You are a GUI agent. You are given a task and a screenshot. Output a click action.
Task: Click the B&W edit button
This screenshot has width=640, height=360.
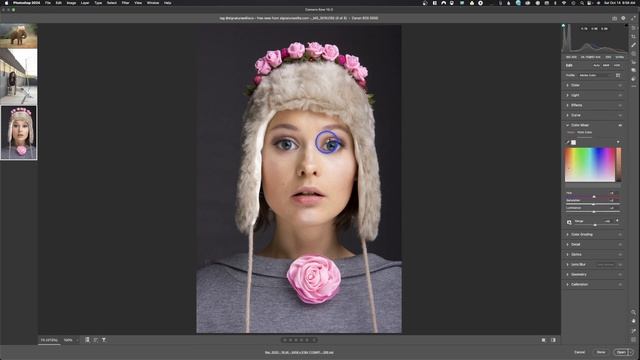click(606, 65)
